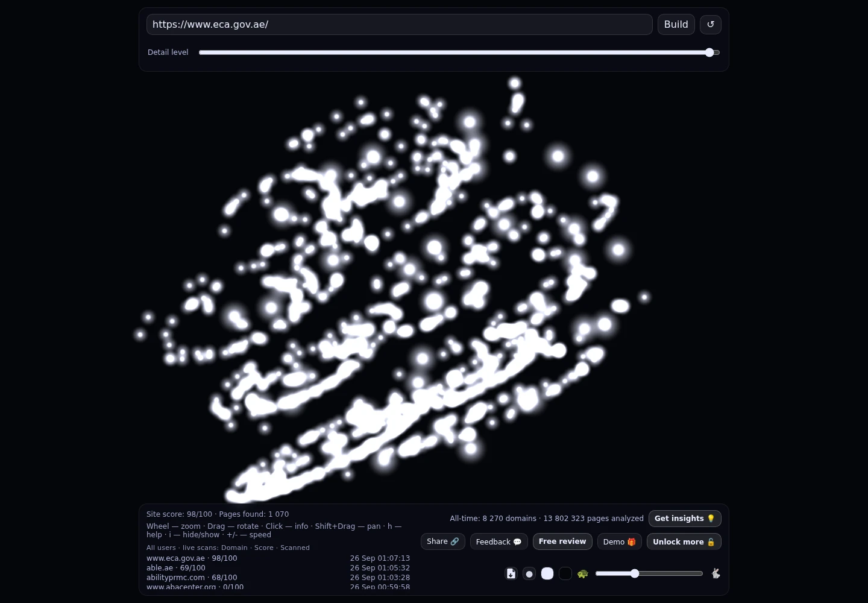Viewport: 868px width, 603px height.
Task: Launch the Demo button
Action: [620, 541]
